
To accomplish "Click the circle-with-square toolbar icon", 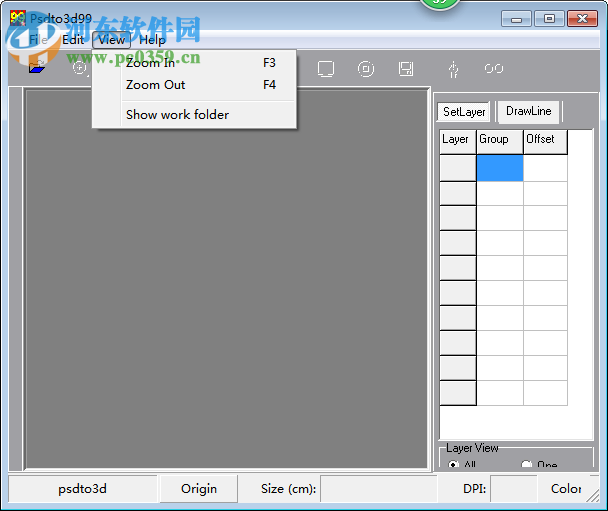I will (366, 69).
